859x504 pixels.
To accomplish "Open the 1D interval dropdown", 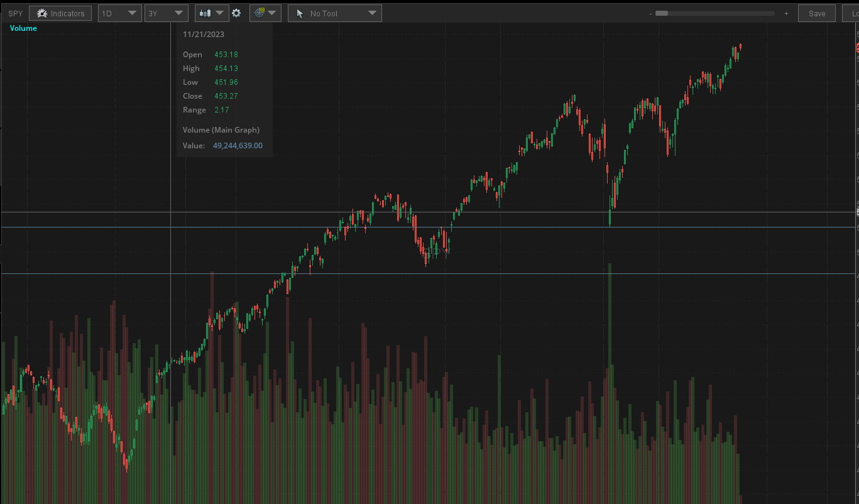I will pos(119,13).
